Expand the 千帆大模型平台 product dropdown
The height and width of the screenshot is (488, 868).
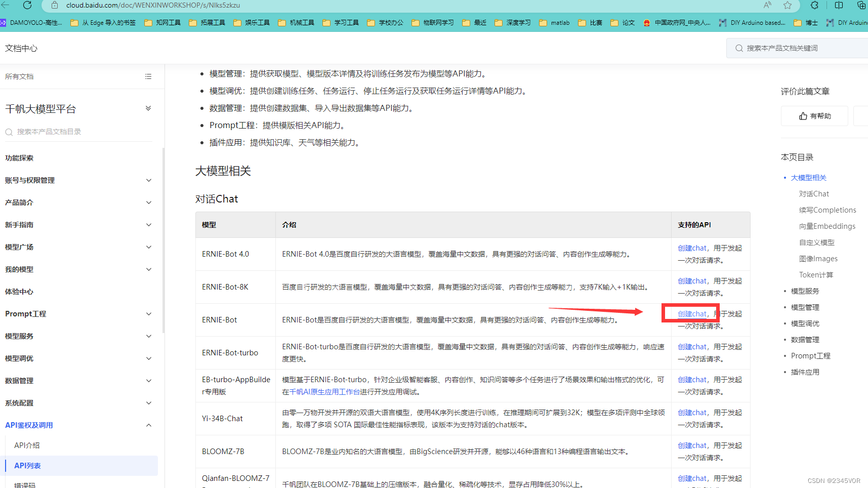pos(148,108)
